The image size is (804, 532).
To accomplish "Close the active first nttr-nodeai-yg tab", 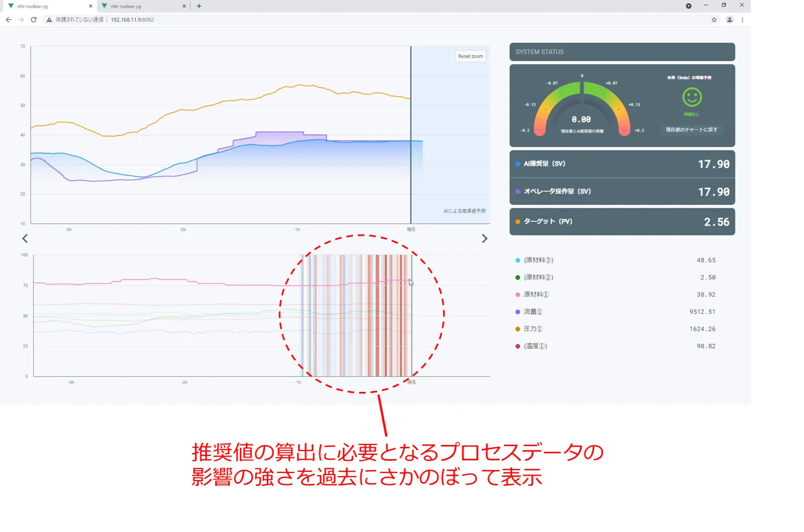I will [x=91, y=6].
